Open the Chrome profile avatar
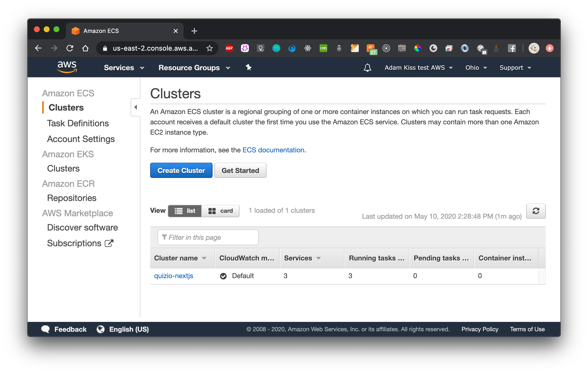The width and height of the screenshot is (588, 373). [x=534, y=48]
